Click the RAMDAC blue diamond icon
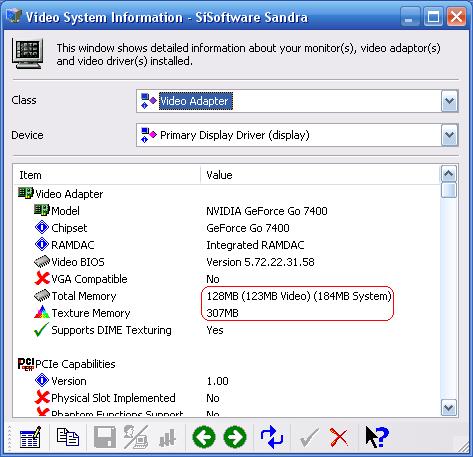The width and height of the screenshot is (473, 457). pyautogui.click(x=42, y=244)
